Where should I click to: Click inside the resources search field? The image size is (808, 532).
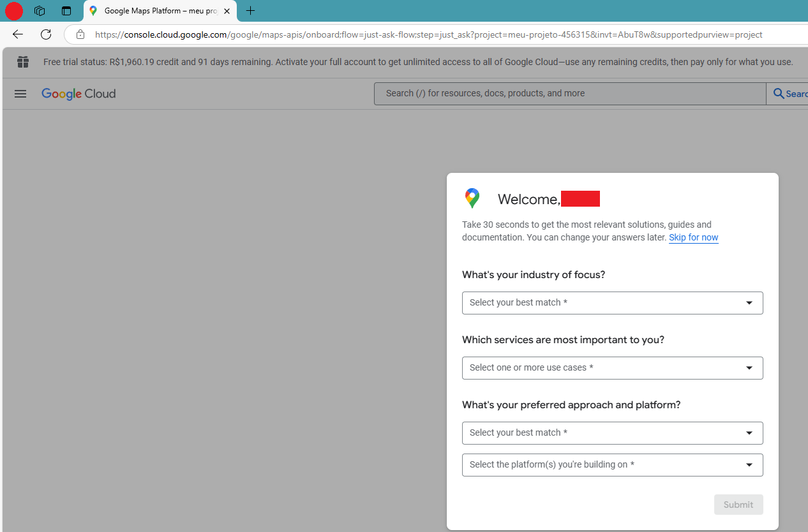(x=568, y=93)
